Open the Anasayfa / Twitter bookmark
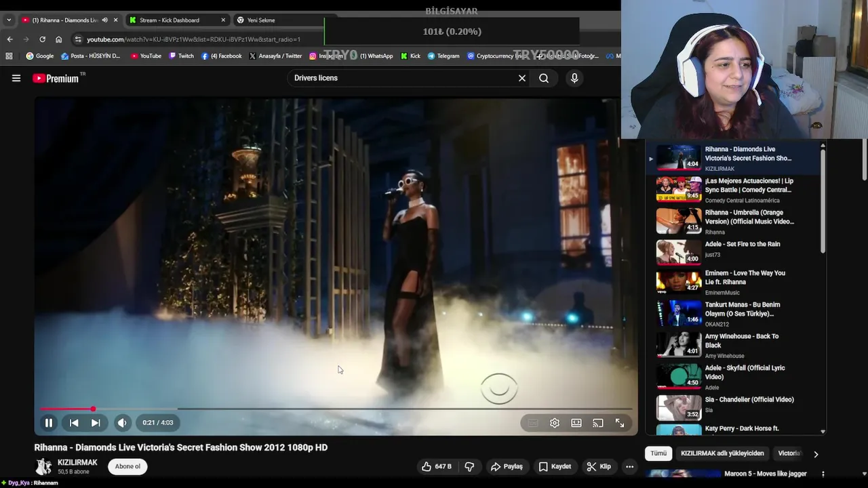The width and height of the screenshot is (868, 488). (275, 56)
